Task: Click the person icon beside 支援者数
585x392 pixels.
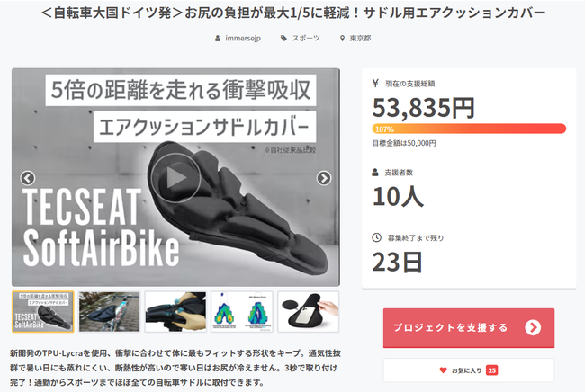Action: pos(376,171)
